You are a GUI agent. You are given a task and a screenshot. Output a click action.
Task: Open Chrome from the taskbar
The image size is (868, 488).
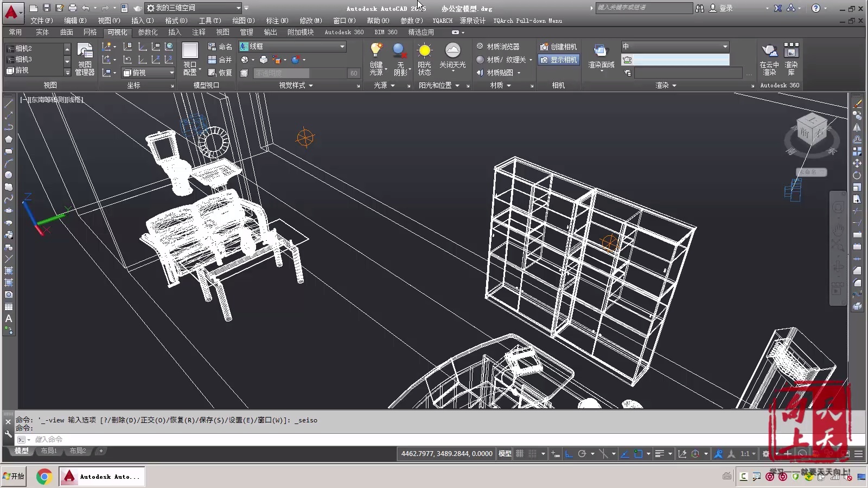point(44,477)
